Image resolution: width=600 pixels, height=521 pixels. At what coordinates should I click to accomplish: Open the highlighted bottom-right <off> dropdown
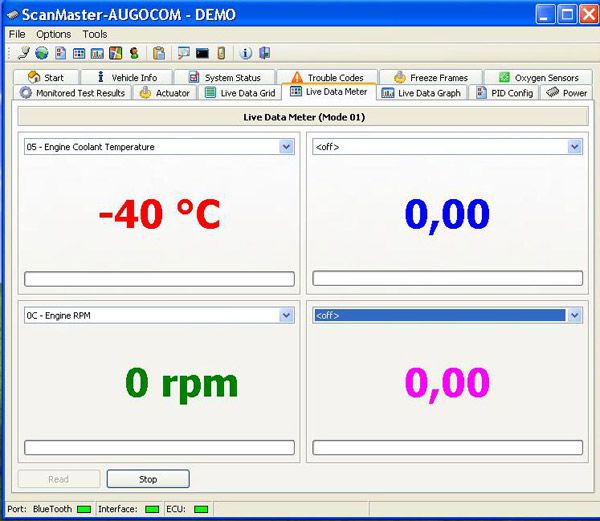pyautogui.click(x=575, y=315)
